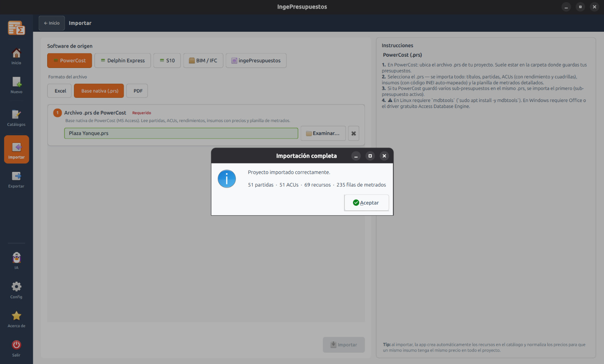Click 'Proyecto importado correctamente.' message
Screen dimensions: 604x364
(x=289, y=172)
